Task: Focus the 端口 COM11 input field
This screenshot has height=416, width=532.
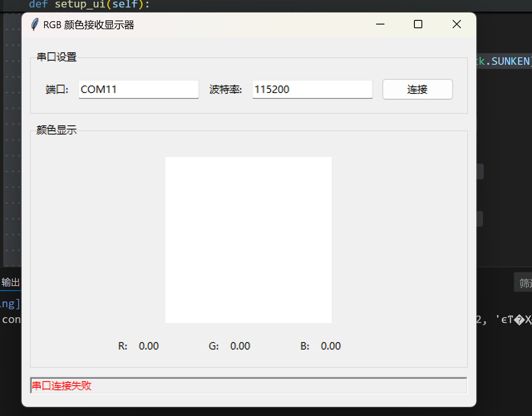Action: point(139,89)
